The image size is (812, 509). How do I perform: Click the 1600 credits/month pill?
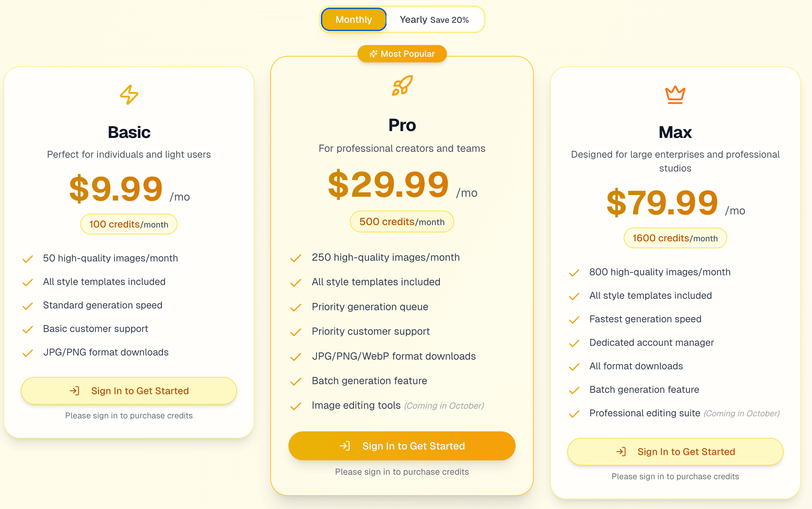[x=675, y=238]
